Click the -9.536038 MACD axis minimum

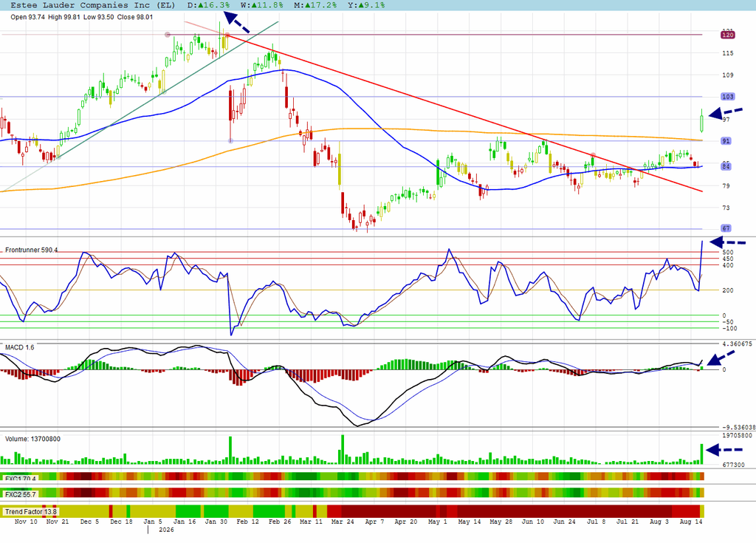point(738,427)
